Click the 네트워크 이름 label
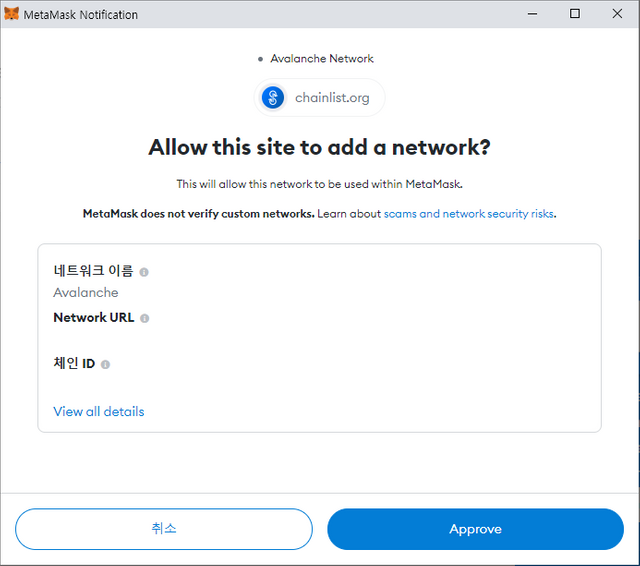This screenshot has width=640, height=566. pos(93,271)
